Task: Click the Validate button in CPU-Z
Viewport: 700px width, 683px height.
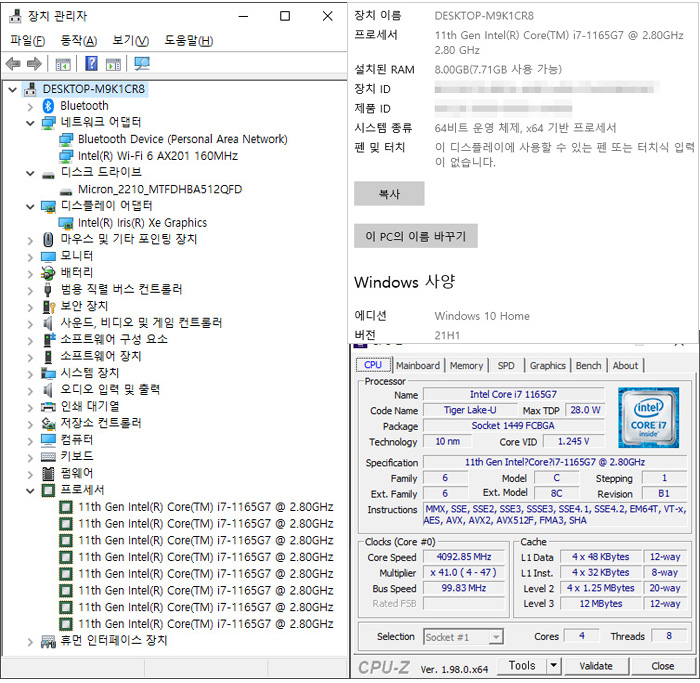Action: 596,666
